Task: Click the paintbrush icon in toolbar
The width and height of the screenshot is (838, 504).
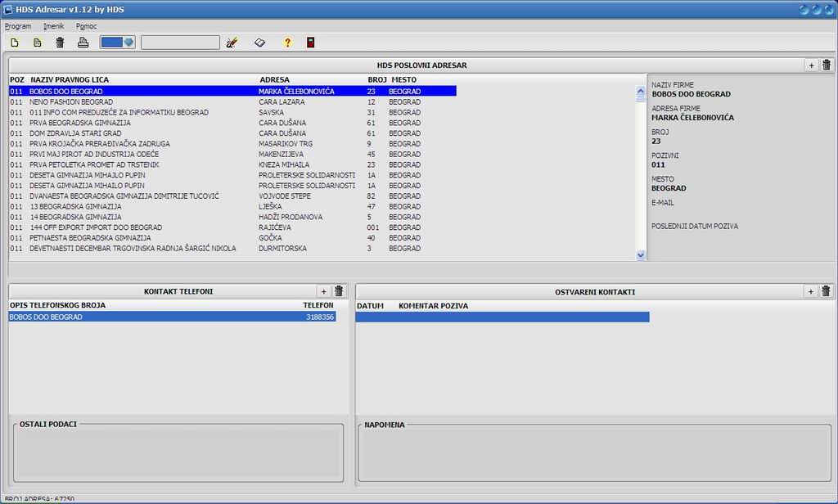Action: coord(232,43)
